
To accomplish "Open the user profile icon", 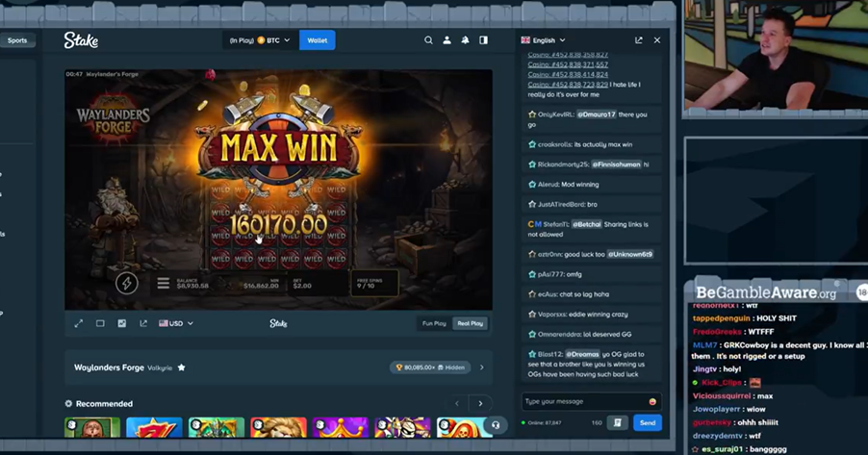I will pyautogui.click(x=447, y=40).
